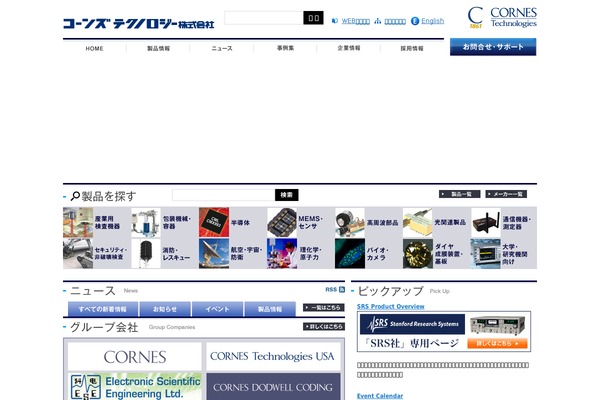Click the Stanford Research Systems banner
The image size is (600, 400).
[444, 331]
